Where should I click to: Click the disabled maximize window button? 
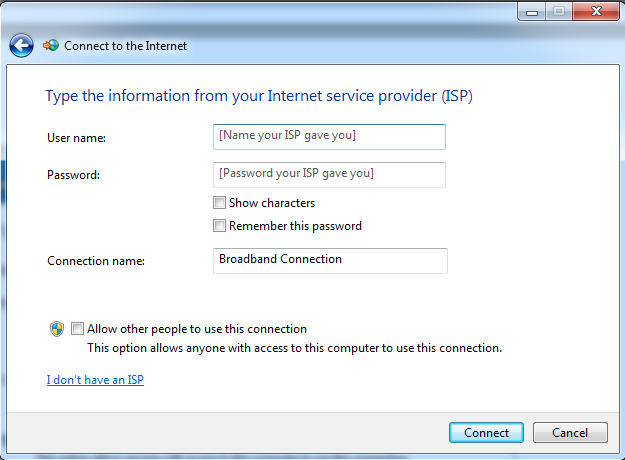coord(559,11)
